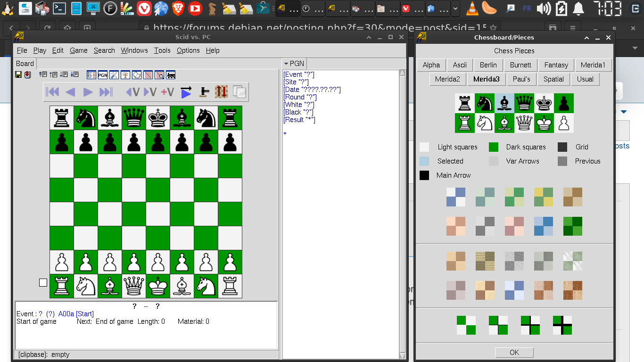Click the exit variation left-V icon
The height and width of the screenshot is (362, 644).
point(132,92)
